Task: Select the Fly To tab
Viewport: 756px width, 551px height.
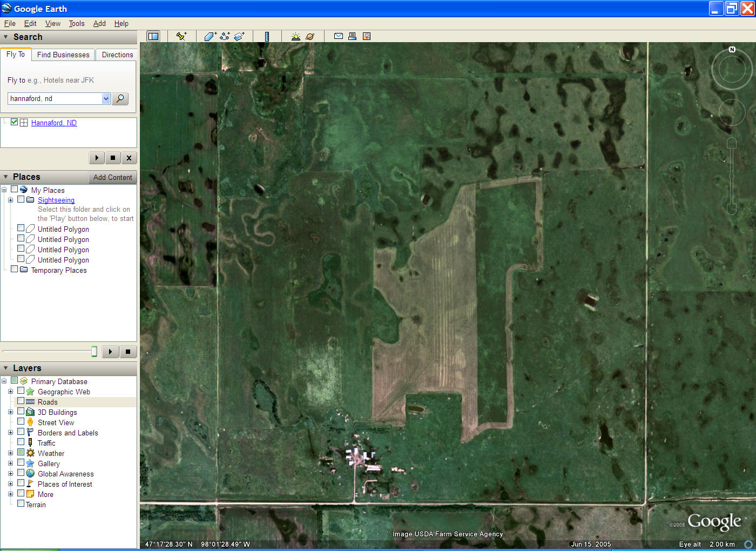Action: pos(16,55)
